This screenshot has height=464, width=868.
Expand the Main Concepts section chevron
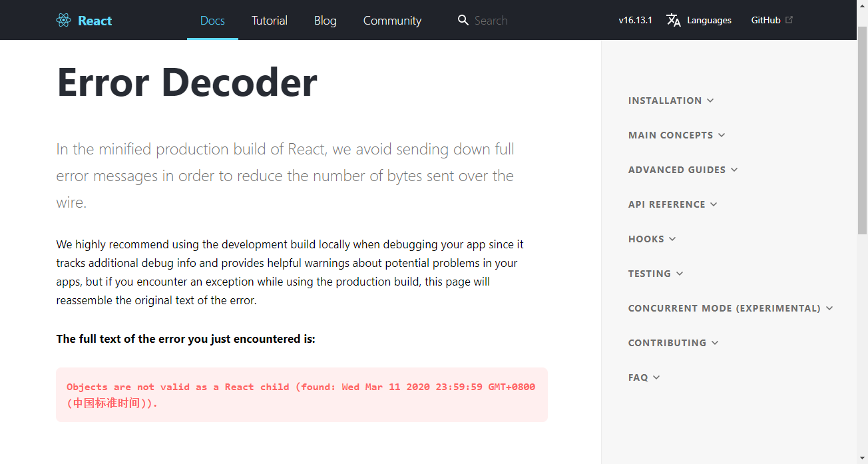(x=722, y=135)
